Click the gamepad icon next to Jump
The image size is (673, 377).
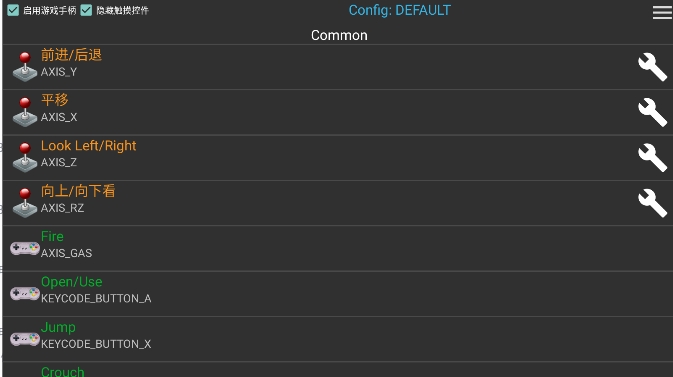coord(25,339)
